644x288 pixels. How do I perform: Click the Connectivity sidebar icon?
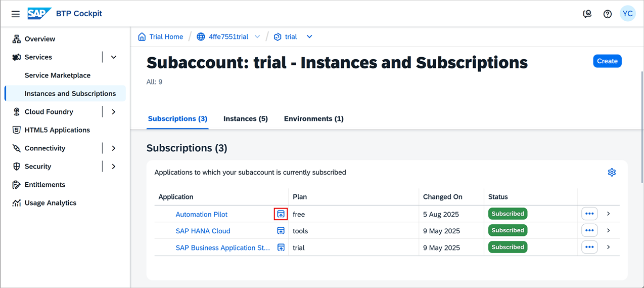pos(17,148)
